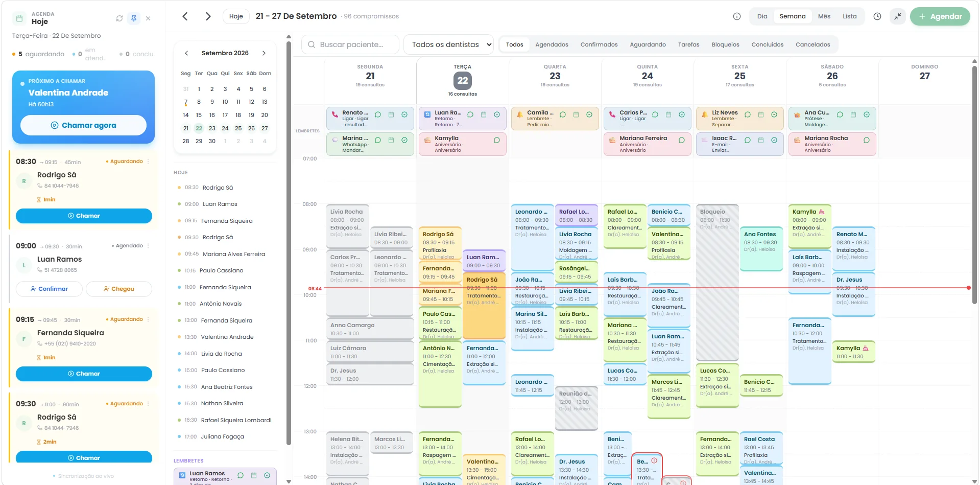
Task: Click the Hoje button in the header
Action: [236, 16]
